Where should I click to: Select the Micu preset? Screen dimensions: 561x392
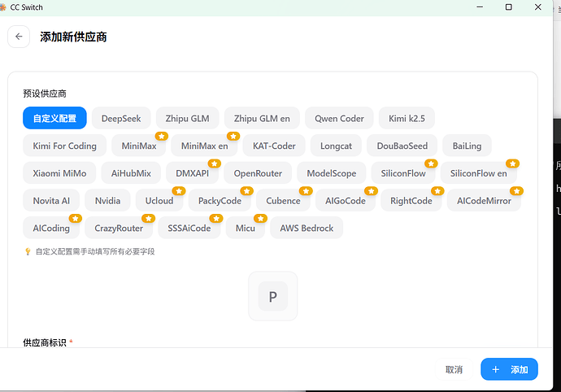click(245, 228)
